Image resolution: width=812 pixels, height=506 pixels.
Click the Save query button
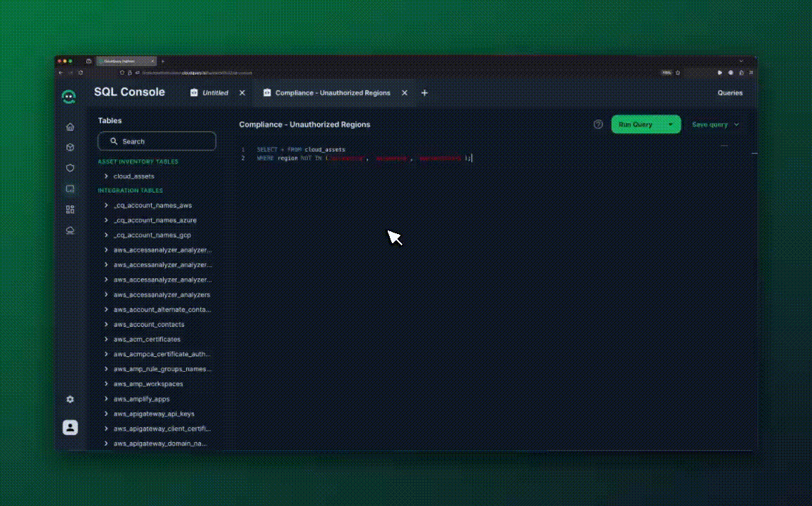(709, 124)
